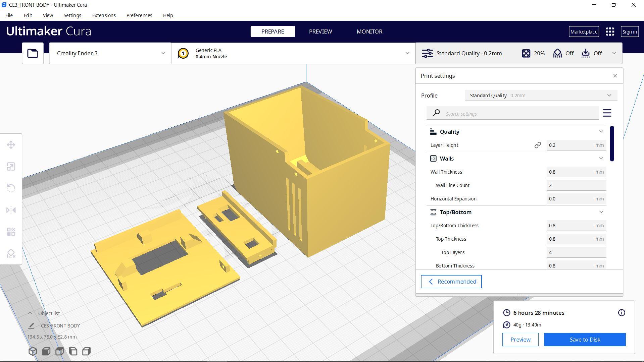Select the Mirror tool
Viewport: 644px width, 362px height.
[x=11, y=210]
